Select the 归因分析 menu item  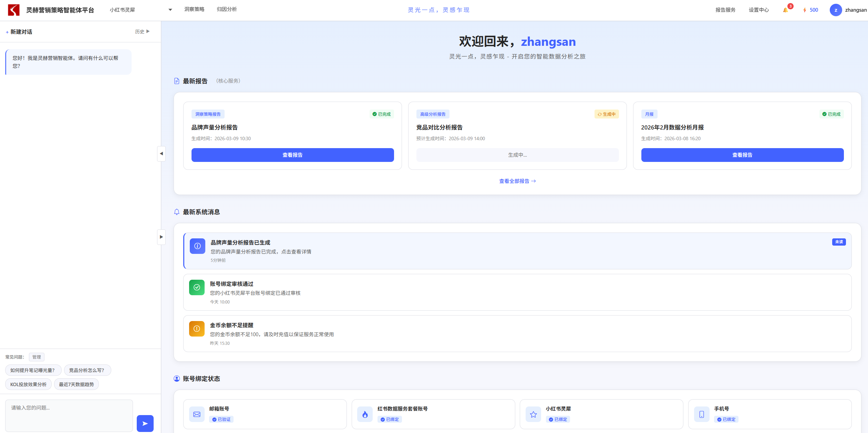click(227, 9)
